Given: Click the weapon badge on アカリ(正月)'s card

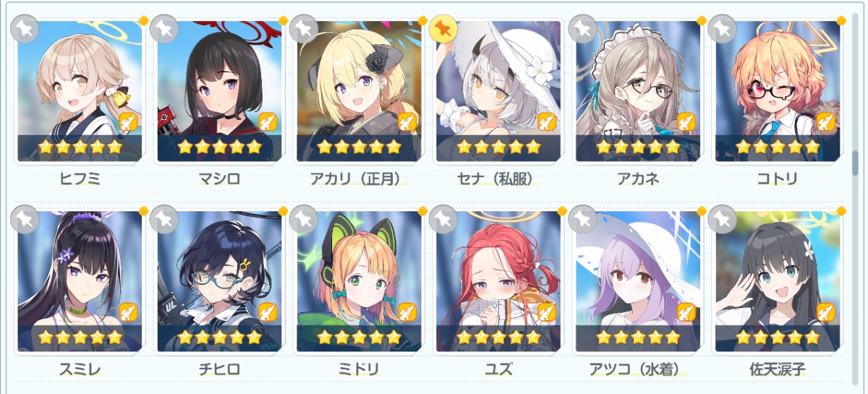Looking at the screenshot, I should pyautogui.click(x=407, y=123).
